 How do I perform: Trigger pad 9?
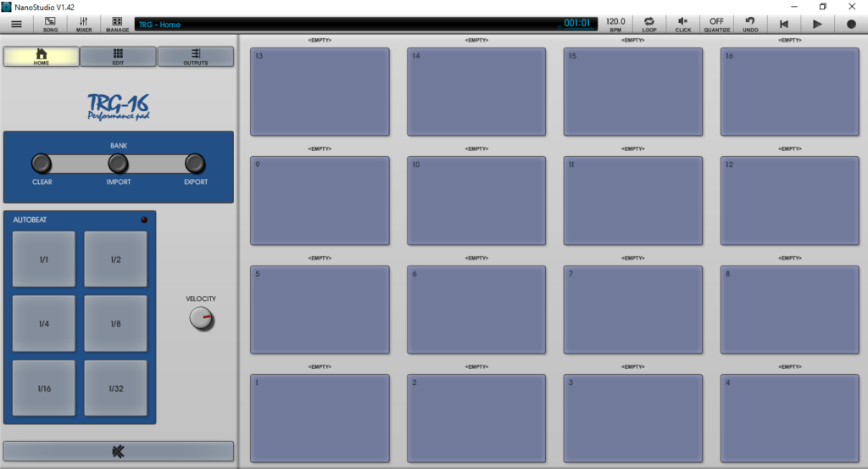[x=320, y=200]
